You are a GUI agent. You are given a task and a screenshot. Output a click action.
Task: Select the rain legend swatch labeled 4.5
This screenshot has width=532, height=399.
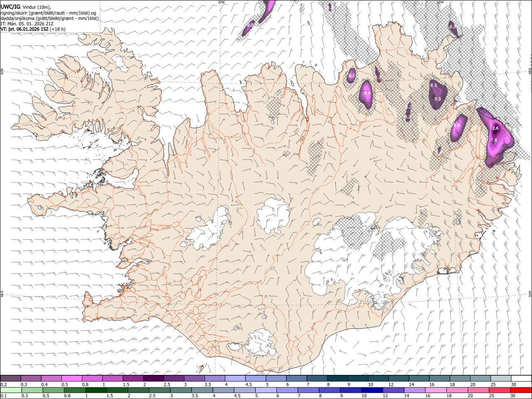[244, 390]
